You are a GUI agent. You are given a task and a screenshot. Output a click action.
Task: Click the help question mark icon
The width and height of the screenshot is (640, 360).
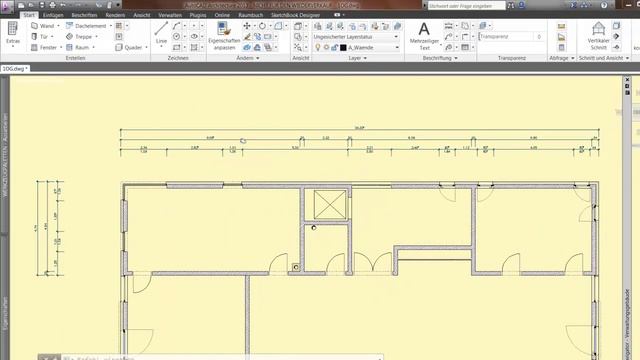pyautogui.click(x=604, y=5)
